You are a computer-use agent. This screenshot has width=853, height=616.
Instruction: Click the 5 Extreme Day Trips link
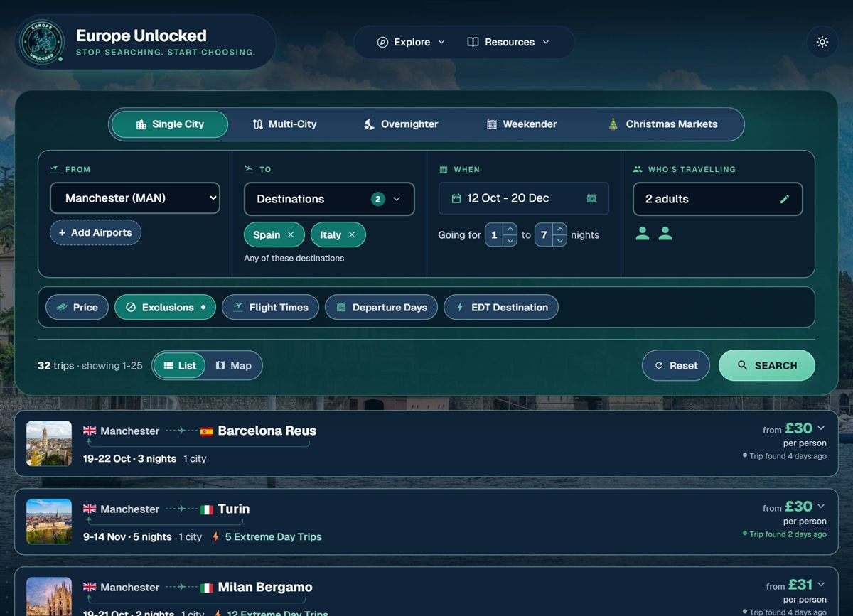[273, 537]
